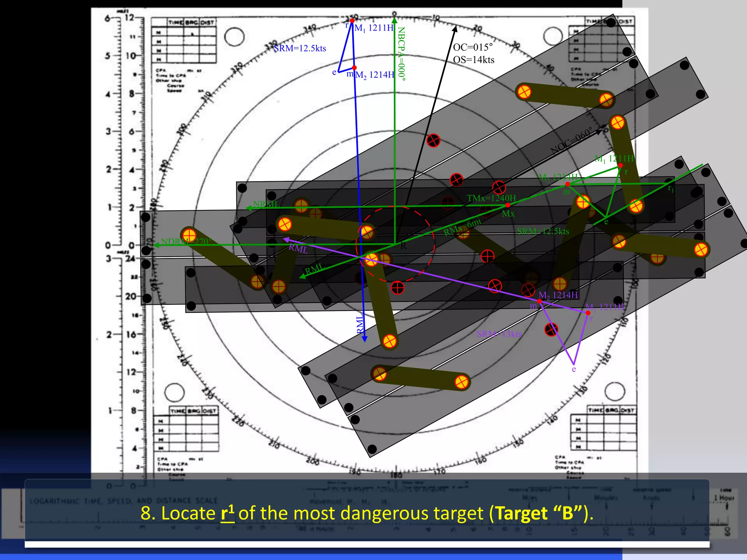This screenshot has width=747, height=560.
Task: Click the green vertical 'NBCPA=000°' label
Action: (x=401, y=54)
